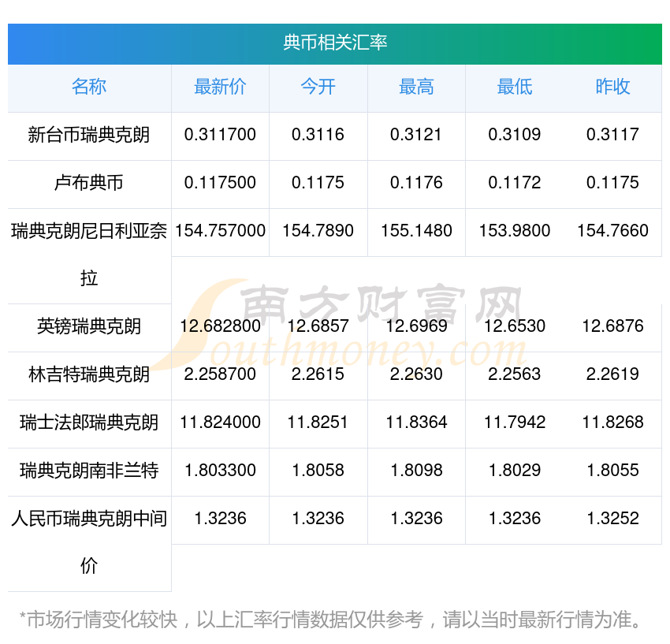Click the 卢布典币 row name
670x644 pixels.
89,183
